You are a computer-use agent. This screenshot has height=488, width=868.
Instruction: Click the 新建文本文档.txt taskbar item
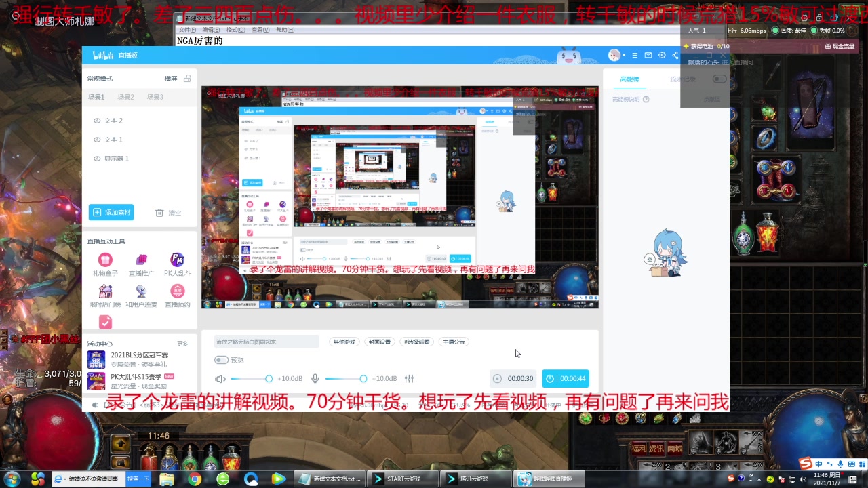[x=330, y=479]
